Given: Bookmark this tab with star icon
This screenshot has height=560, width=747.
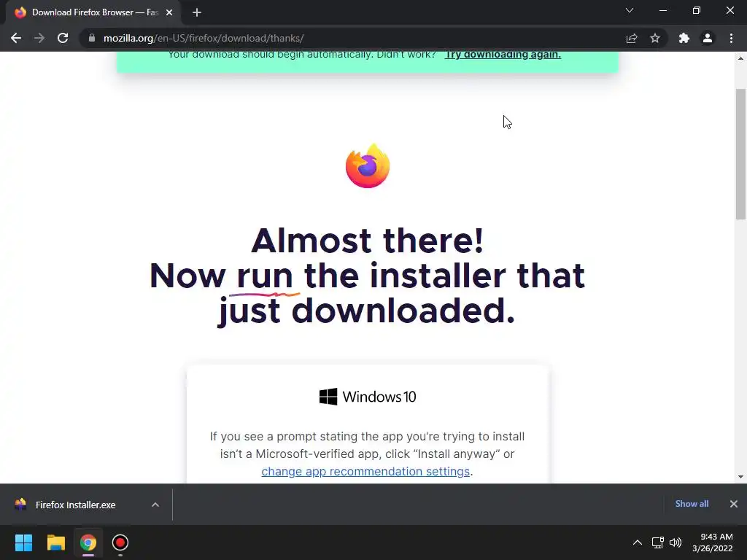Looking at the screenshot, I should click(655, 38).
